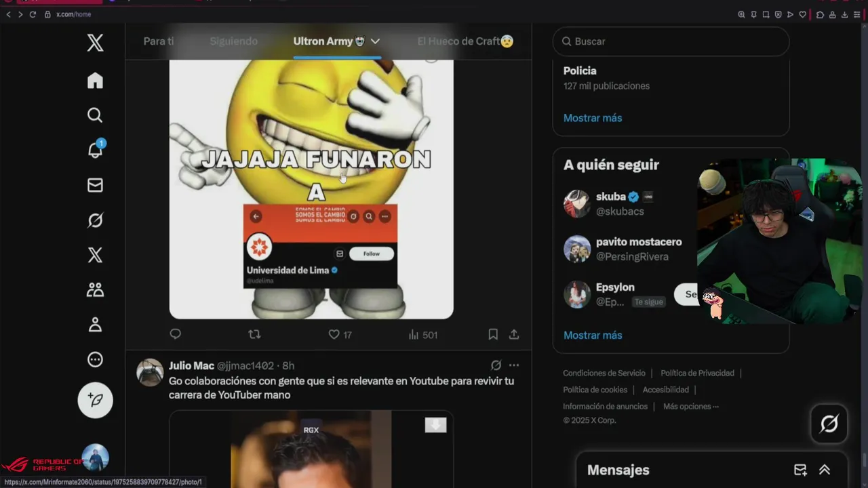
Task: Open the Condiciones de Servicio link
Action: pyautogui.click(x=604, y=373)
